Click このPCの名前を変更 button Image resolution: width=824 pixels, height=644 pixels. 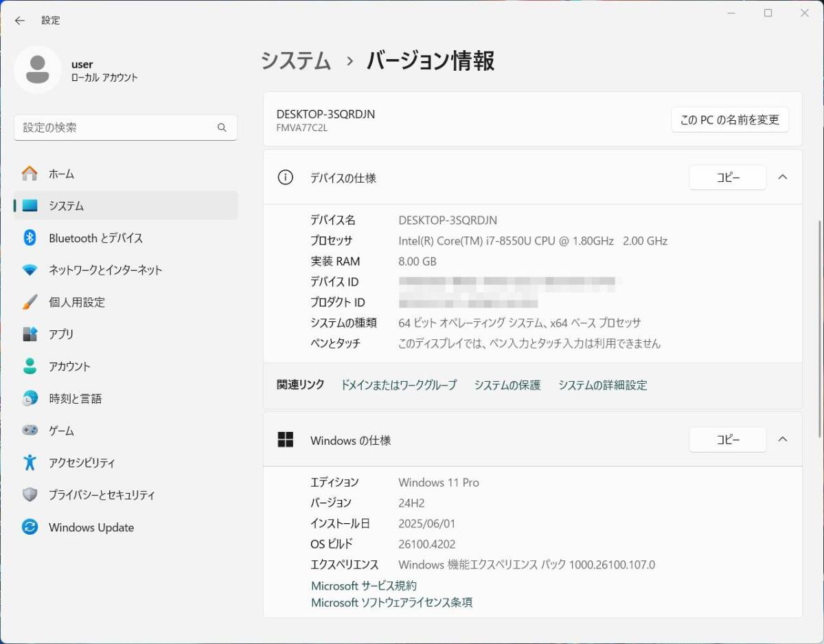pyautogui.click(x=730, y=119)
